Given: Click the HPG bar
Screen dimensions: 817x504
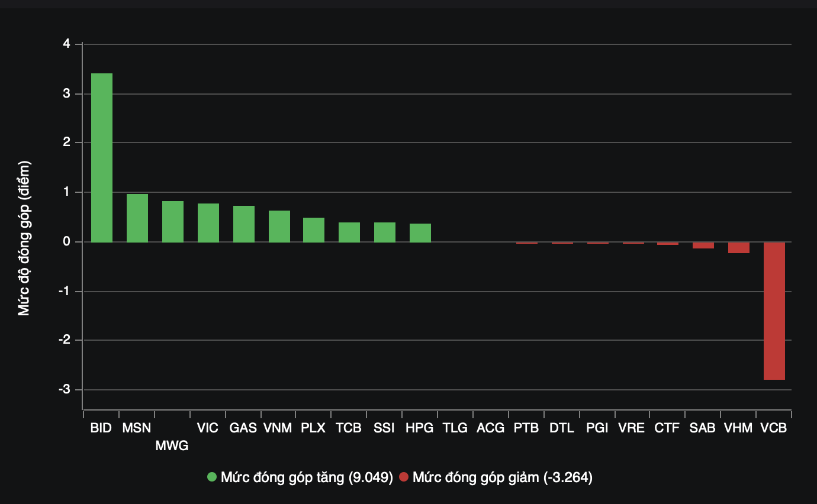Looking at the screenshot, I should coord(420,233).
